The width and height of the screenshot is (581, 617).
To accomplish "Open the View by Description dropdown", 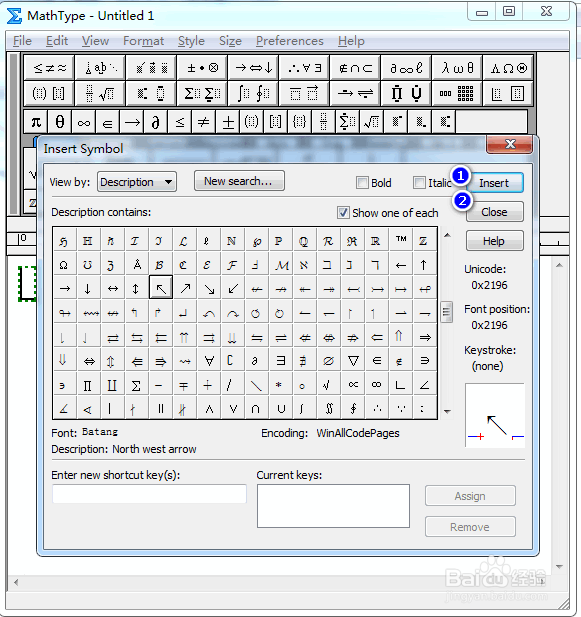I will point(136,182).
